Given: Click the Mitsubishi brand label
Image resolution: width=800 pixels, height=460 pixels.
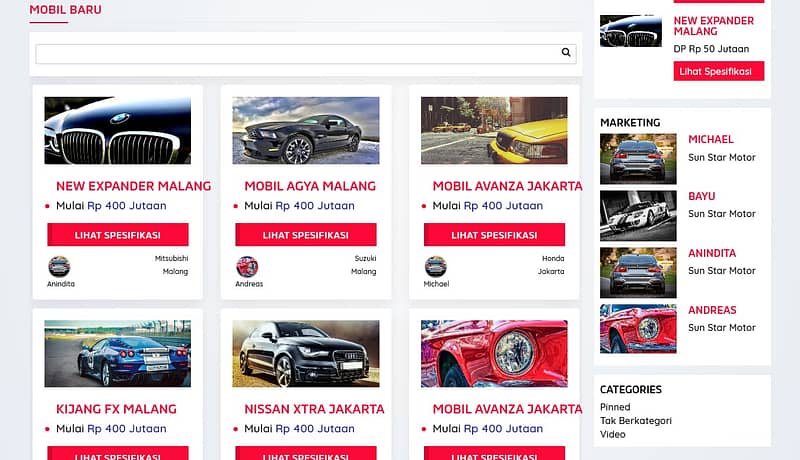Looking at the screenshot, I should tap(171, 259).
